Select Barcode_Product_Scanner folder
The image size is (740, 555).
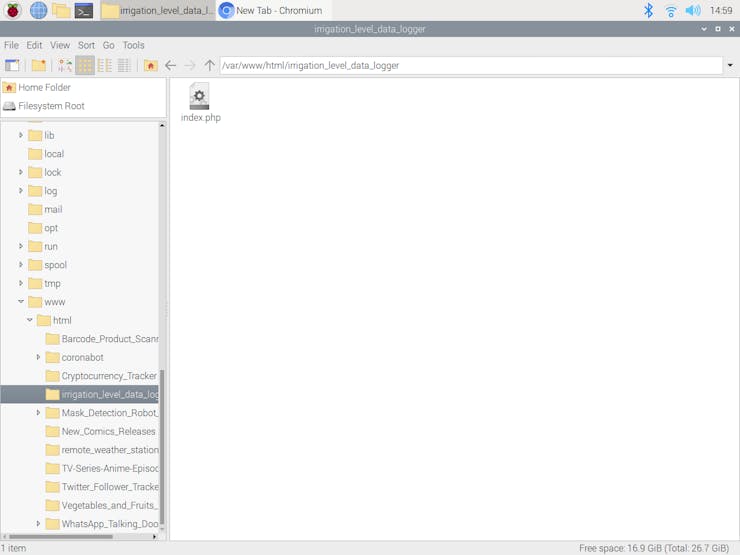click(x=102, y=339)
